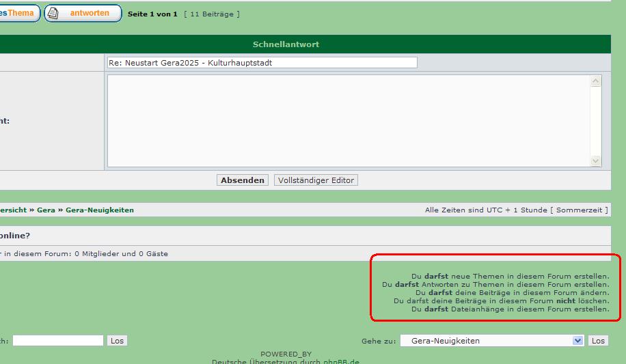626x364 pixels.
Task: Click the reply subject text field
Action: click(262, 63)
